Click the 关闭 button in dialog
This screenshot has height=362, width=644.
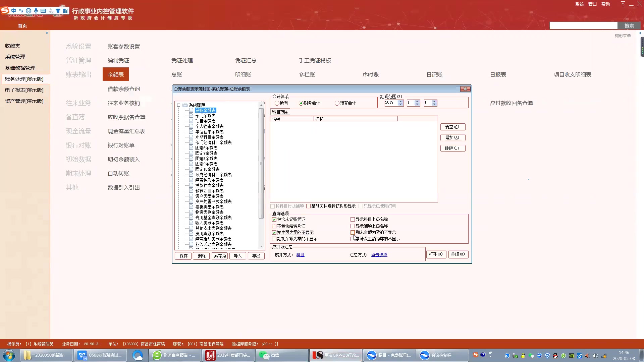point(458,254)
